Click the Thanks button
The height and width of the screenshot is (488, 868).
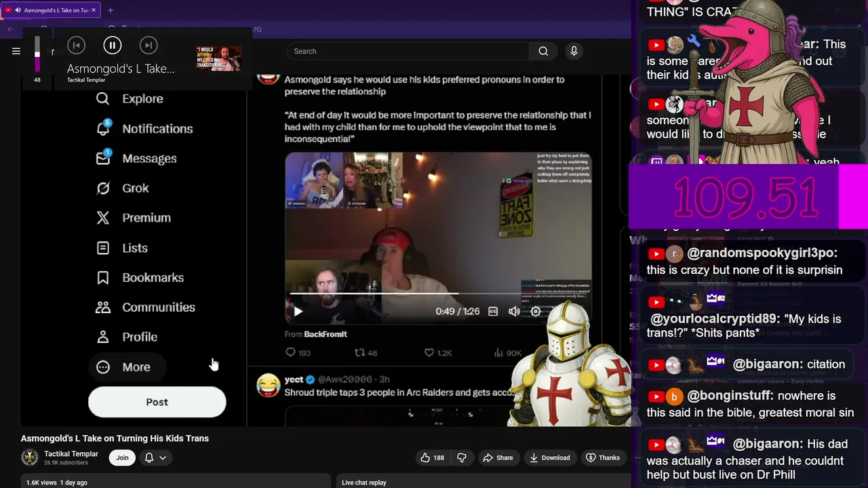pyautogui.click(x=603, y=457)
